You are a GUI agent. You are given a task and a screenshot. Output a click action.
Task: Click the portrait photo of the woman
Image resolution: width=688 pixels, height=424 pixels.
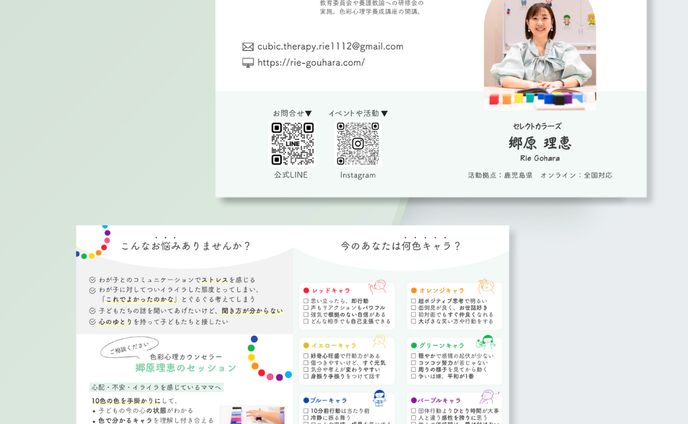tap(540, 53)
